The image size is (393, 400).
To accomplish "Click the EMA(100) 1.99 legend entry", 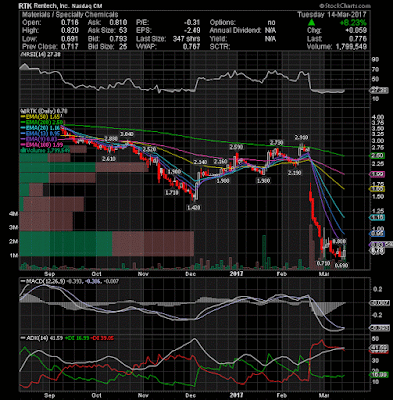I will point(41,145).
